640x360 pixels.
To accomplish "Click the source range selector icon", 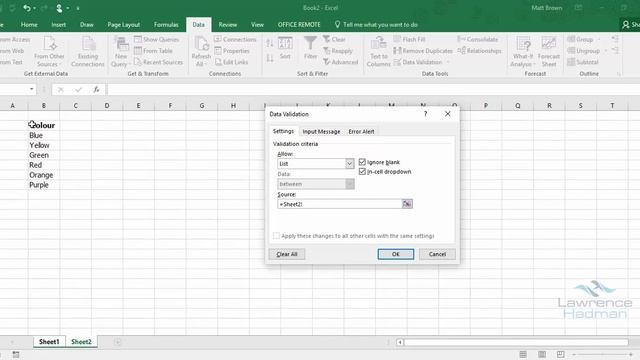I will click(407, 204).
